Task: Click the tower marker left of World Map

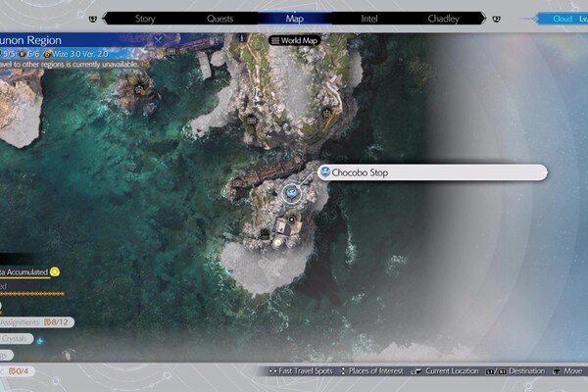Action: pos(243,37)
